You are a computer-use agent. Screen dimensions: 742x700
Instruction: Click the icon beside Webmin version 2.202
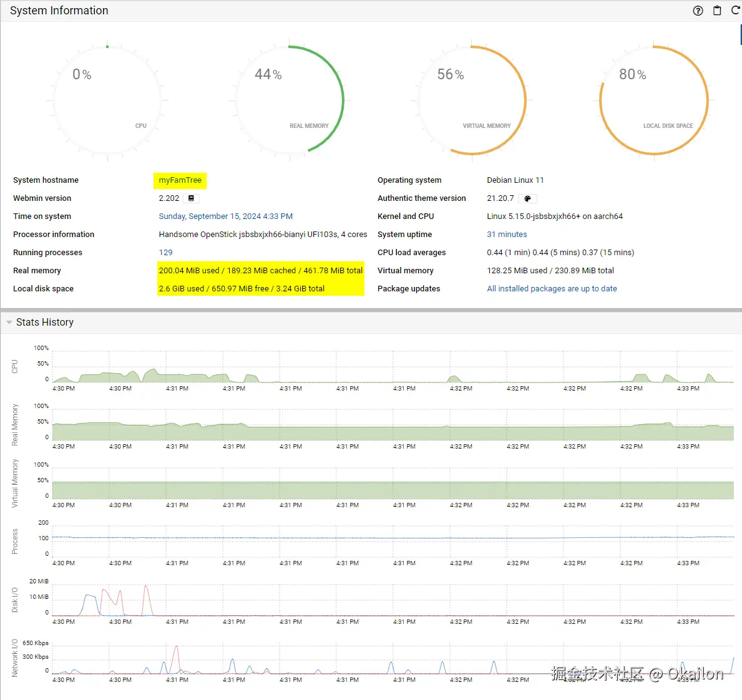(x=191, y=198)
